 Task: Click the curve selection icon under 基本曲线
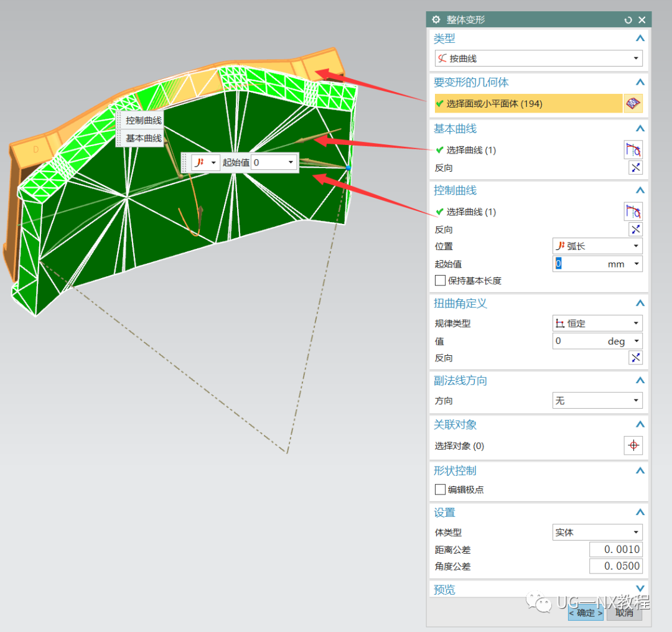pyautogui.click(x=633, y=150)
